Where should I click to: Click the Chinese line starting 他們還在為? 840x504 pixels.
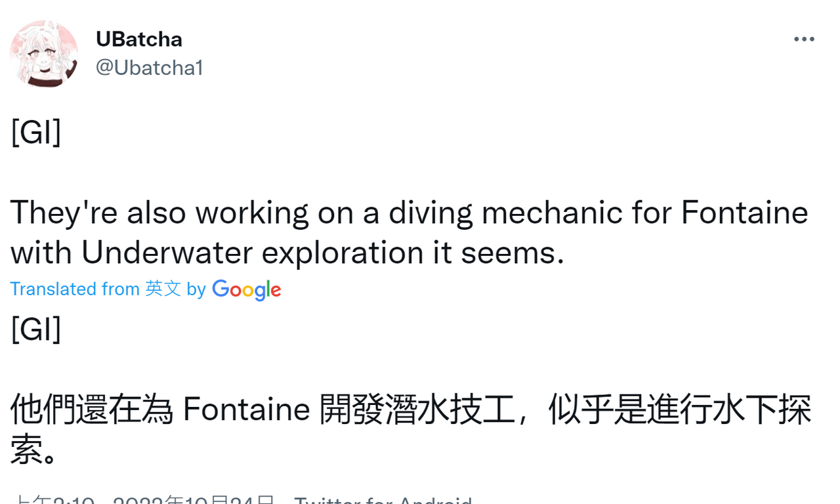411,409
